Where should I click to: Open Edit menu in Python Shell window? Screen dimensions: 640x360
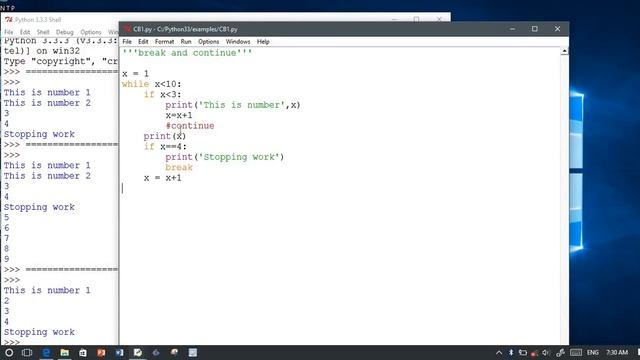[x=25, y=32]
